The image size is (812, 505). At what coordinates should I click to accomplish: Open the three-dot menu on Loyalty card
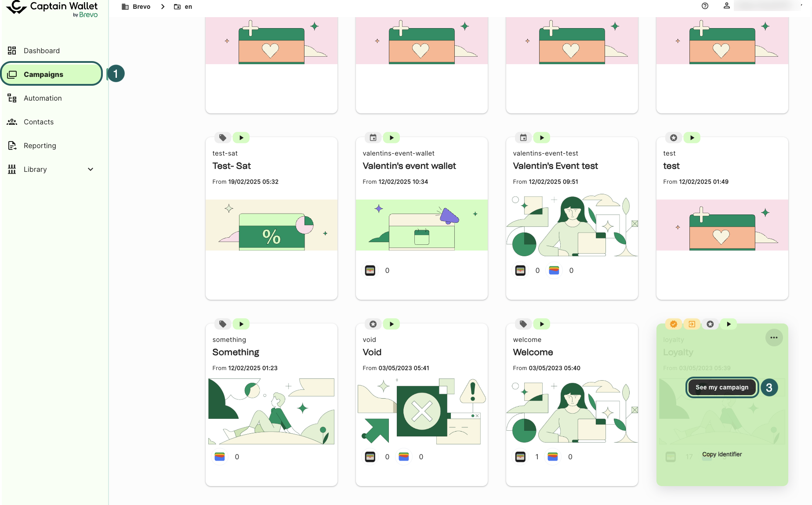[774, 338]
